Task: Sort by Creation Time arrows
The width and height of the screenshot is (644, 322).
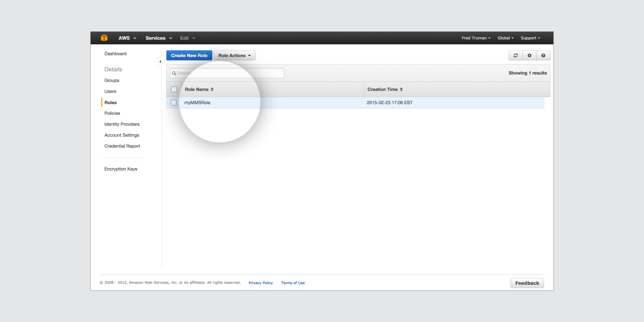Action: [x=401, y=90]
